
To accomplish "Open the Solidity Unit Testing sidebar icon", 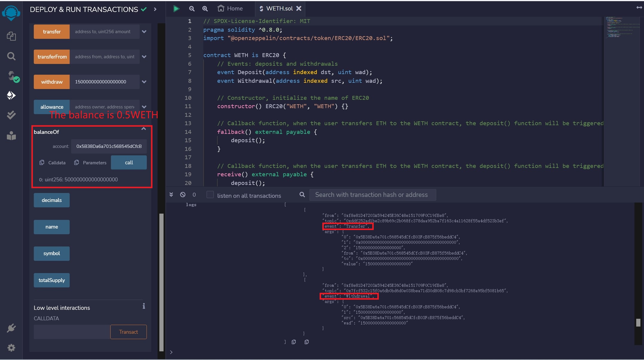I will click(11, 115).
